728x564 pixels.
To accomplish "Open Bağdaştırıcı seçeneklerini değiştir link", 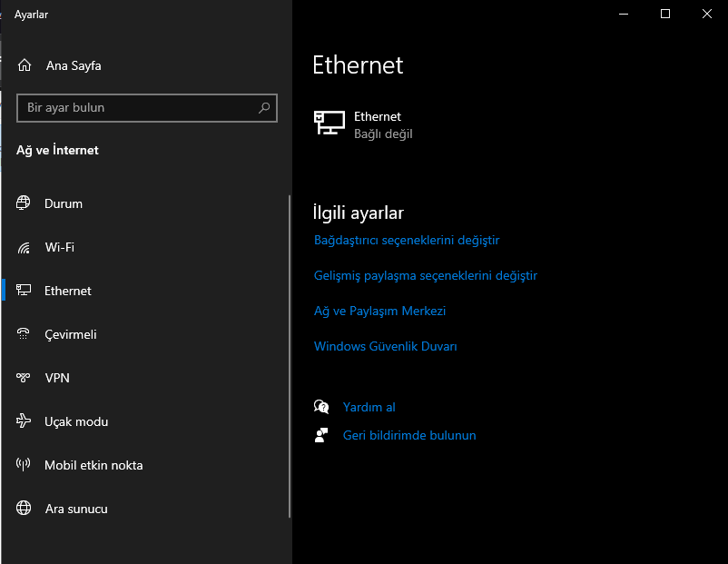I will [x=407, y=241].
